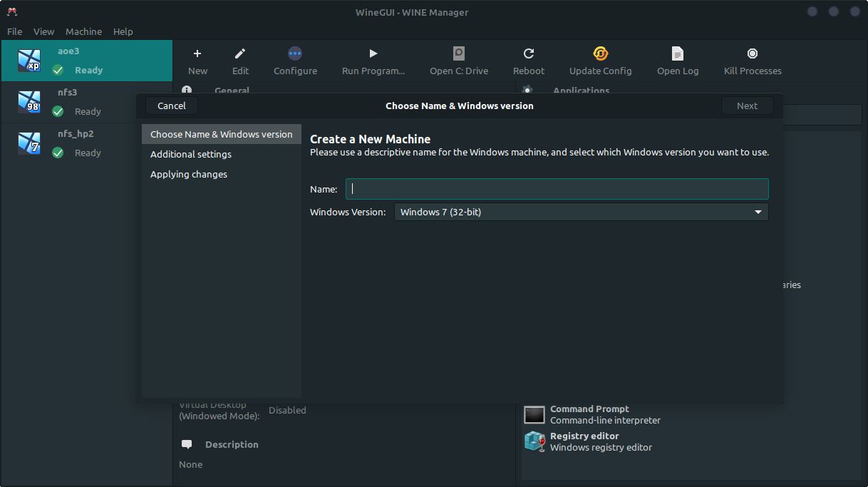Click the Next button in the dialog

pos(747,106)
